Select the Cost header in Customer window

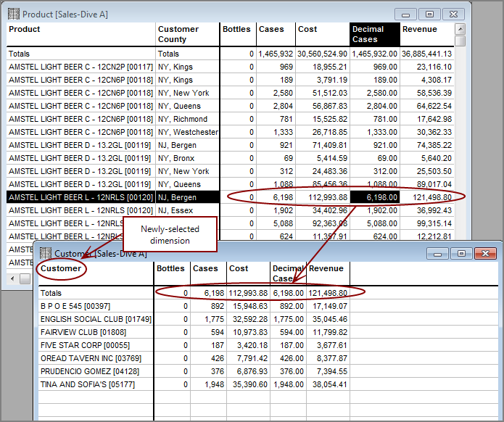coord(248,273)
